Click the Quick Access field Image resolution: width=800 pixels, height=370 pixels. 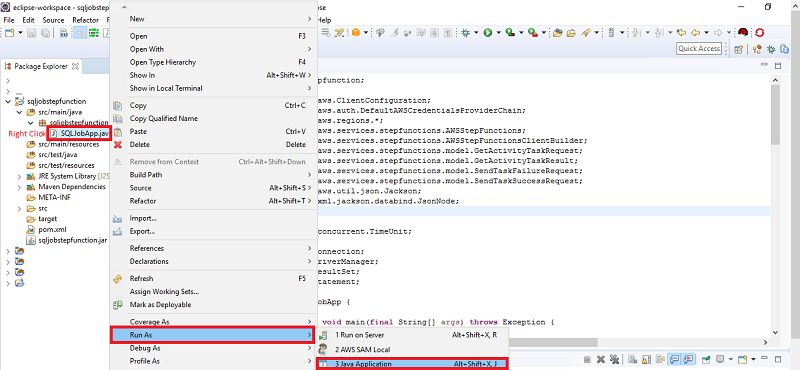699,48
